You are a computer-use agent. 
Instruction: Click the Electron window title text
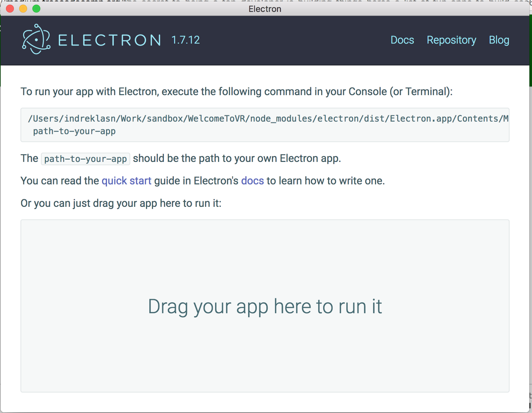tap(265, 9)
